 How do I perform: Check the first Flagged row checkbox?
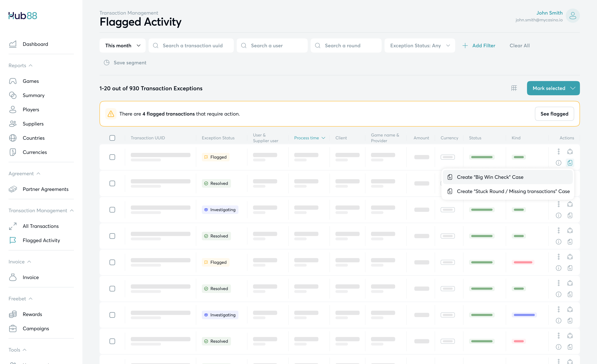tap(112, 157)
